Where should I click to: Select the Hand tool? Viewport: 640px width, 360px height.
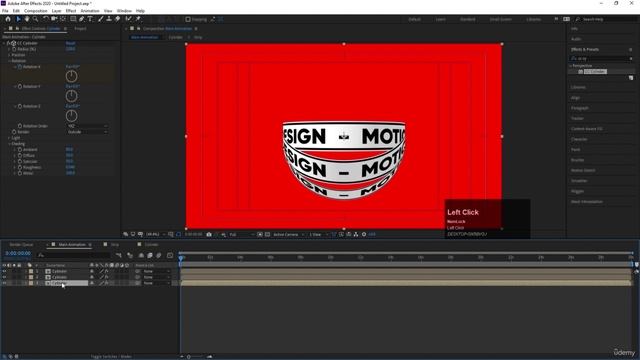(27, 19)
